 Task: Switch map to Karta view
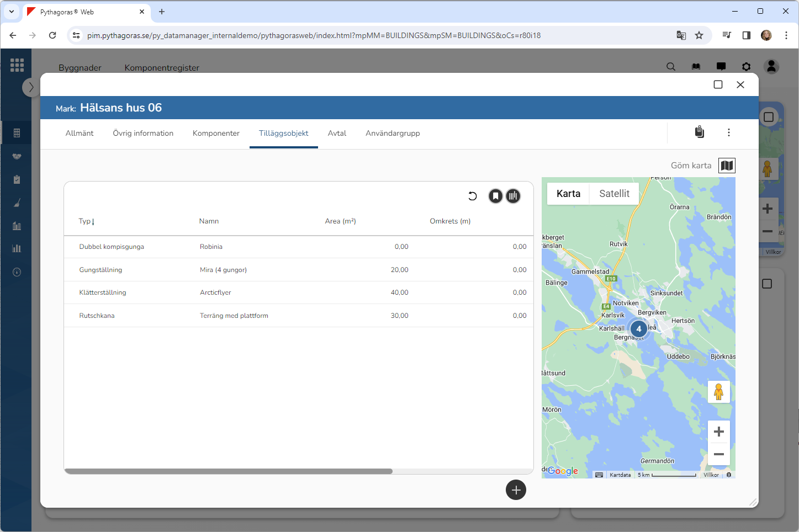(x=568, y=194)
